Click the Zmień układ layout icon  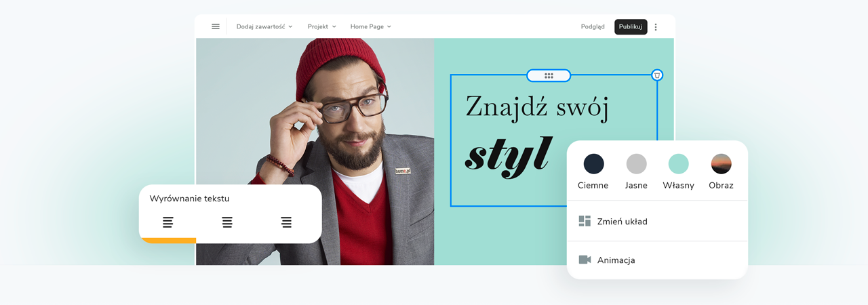click(585, 221)
